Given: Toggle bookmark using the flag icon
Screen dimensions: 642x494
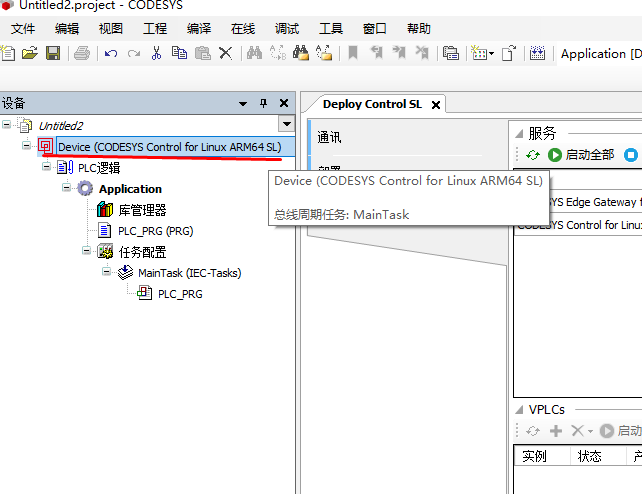Looking at the screenshot, I should 353,53.
